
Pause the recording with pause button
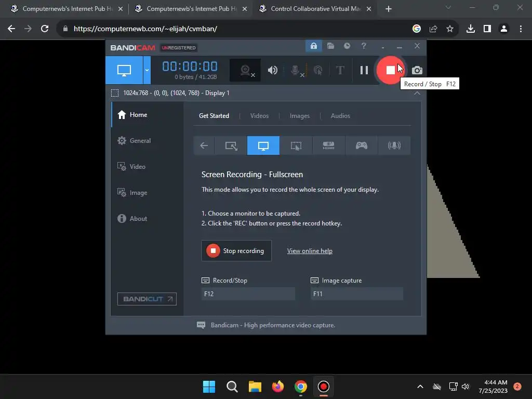[x=364, y=70]
